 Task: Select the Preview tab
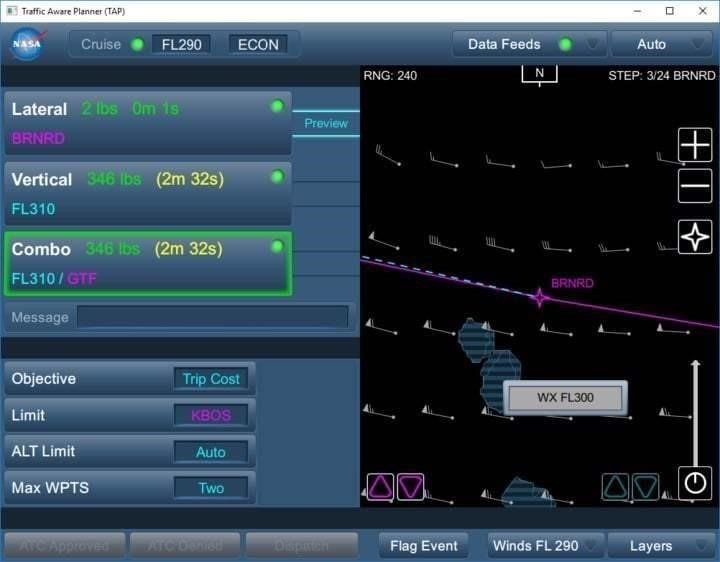point(326,124)
